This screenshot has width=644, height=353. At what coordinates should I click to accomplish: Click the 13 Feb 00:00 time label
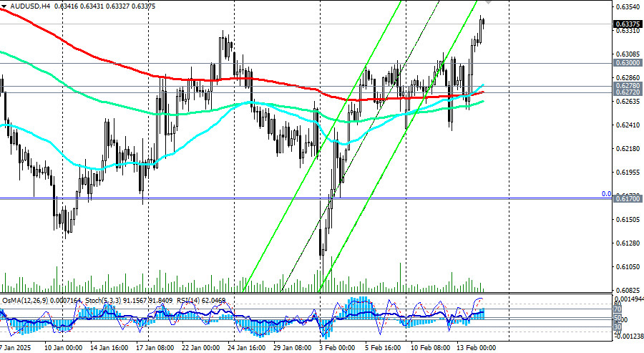[476, 348]
